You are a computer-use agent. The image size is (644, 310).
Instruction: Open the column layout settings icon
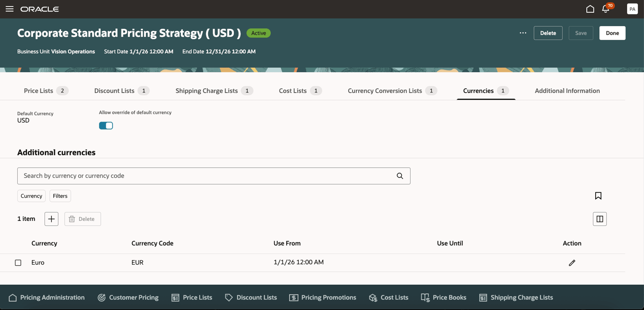pos(600,219)
